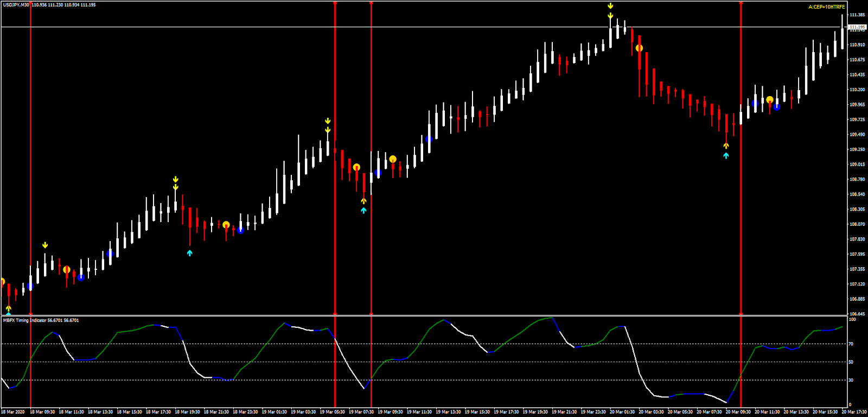Click the 20 Mar 15:30 time label
The image size is (868, 417).
825,412
